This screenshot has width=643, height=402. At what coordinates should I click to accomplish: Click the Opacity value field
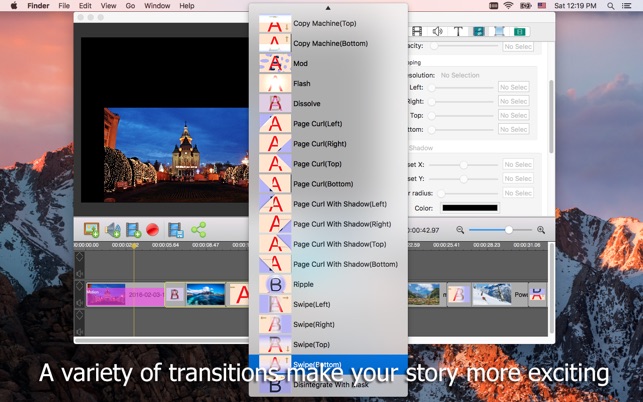[518, 46]
